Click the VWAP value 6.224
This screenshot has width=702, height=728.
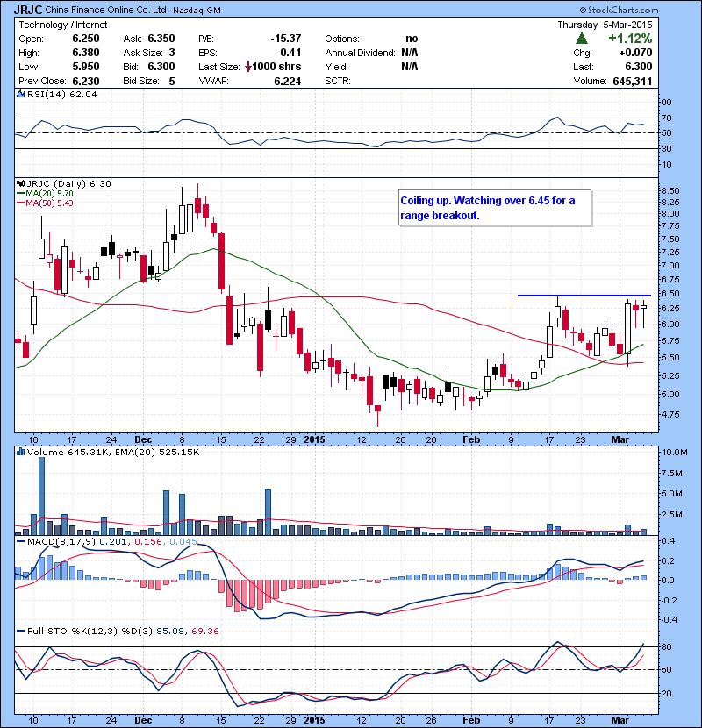[x=288, y=82]
